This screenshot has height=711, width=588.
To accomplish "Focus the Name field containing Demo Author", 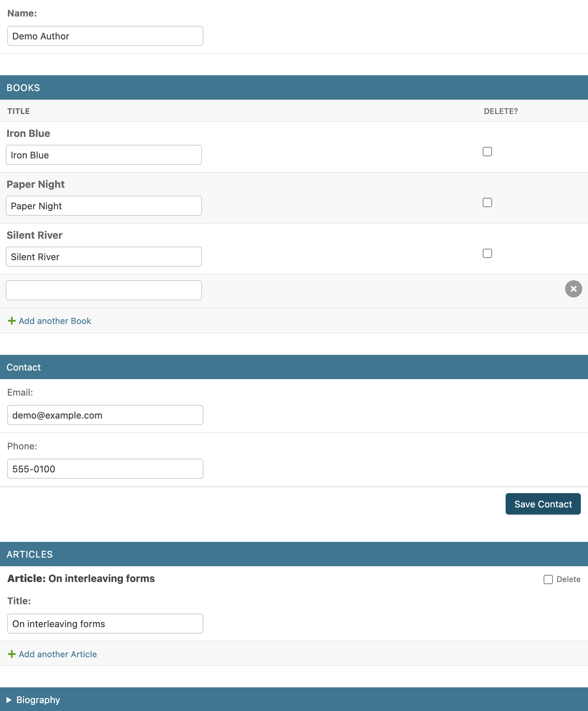I will tap(105, 36).
